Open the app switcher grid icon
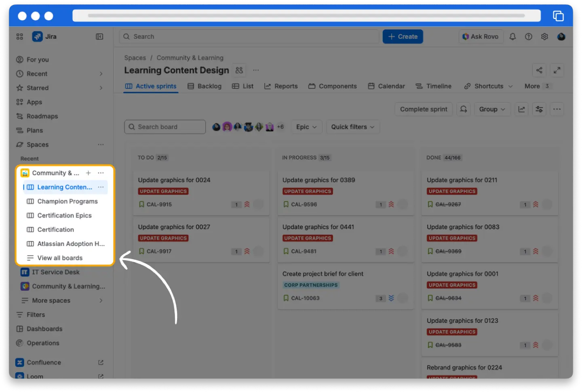 pyautogui.click(x=19, y=37)
